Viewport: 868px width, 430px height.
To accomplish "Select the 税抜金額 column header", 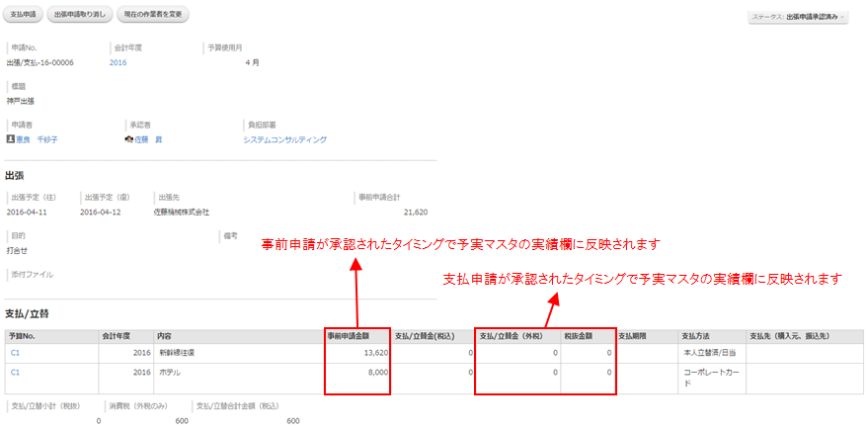I will click(588, 336).
